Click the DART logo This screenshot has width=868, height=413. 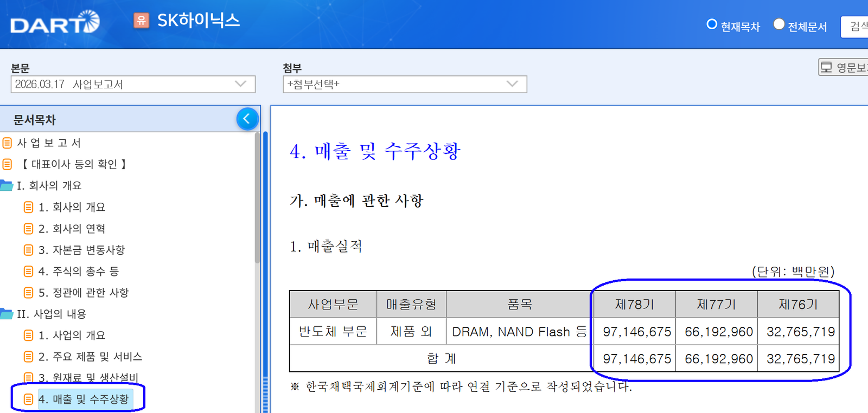pyautogui.click(x=55, y=22)
